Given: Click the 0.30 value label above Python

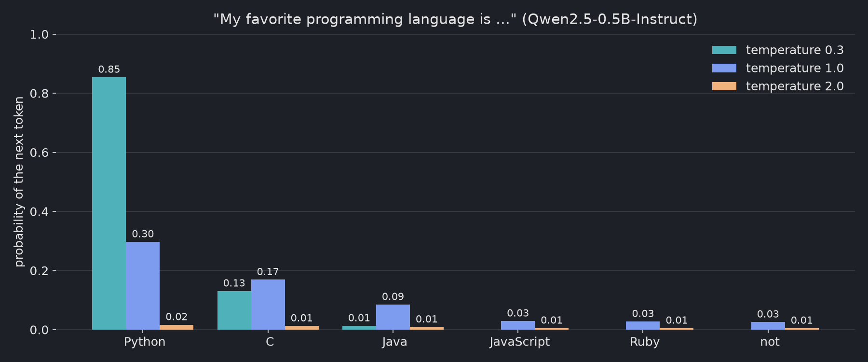Looking at the screenshot, I should click(x=143, y=234).
